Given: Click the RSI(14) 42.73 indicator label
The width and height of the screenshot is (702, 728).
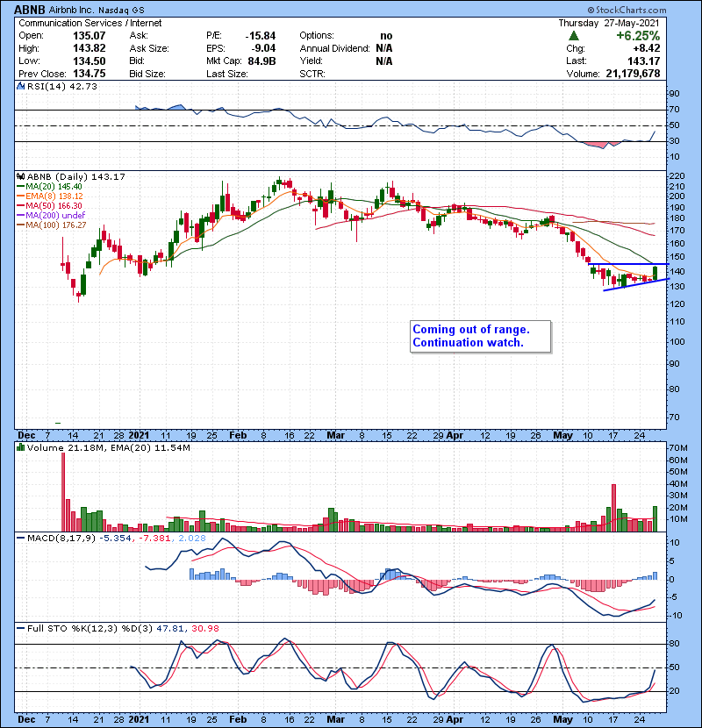Looking at the screenshot, I should (x=61, y=86).
